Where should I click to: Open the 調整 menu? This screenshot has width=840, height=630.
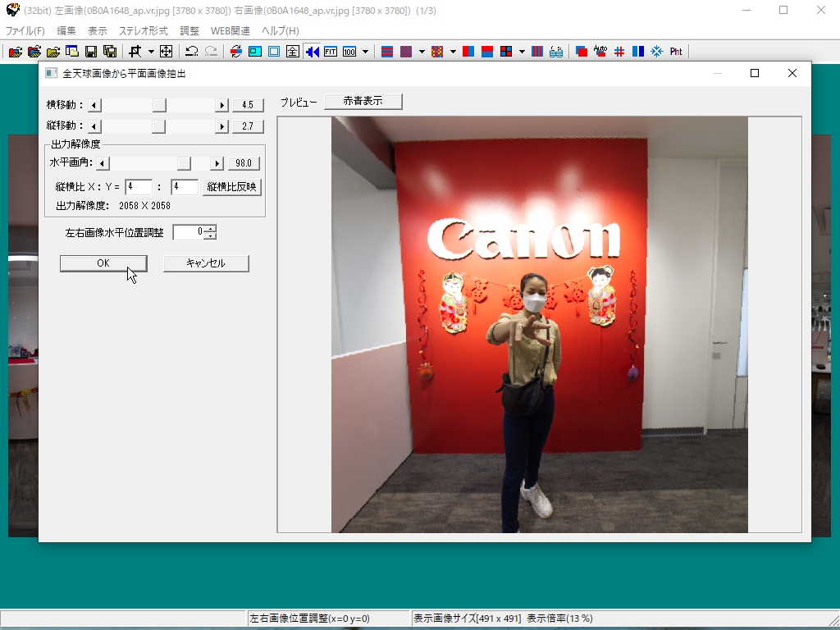[x=189, y=31]
